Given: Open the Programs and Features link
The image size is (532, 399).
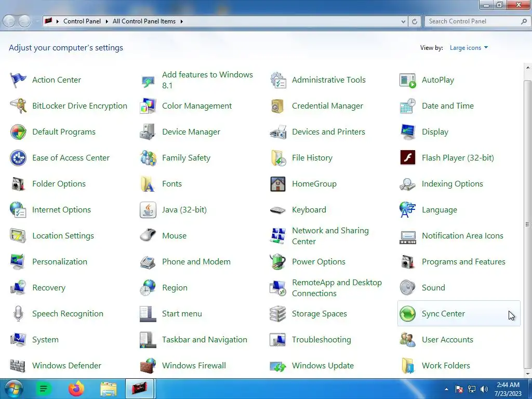Looking at the screenshot, I should point(463,262).
